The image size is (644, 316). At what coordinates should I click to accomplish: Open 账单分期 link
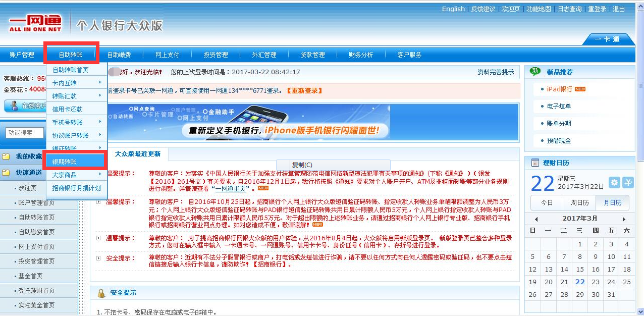coord(559,124)
